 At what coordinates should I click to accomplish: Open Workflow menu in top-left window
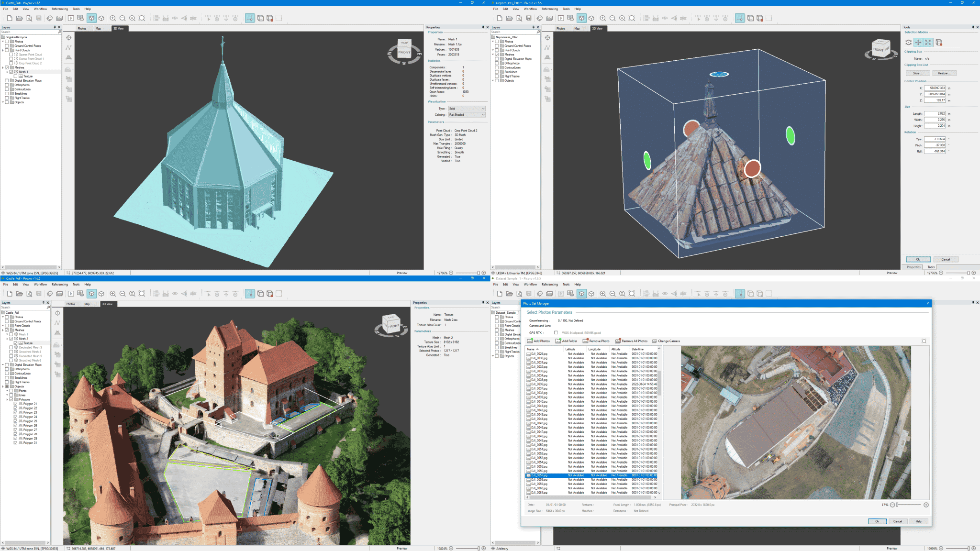coord(40,9)
